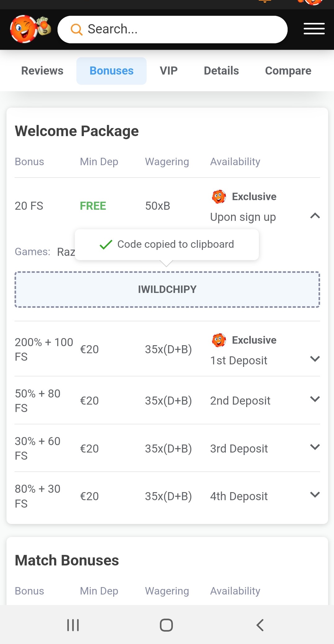Tap the Exclusive badge on 1st Deposit row
The image size is (334, 644).
tap(244, 340)
